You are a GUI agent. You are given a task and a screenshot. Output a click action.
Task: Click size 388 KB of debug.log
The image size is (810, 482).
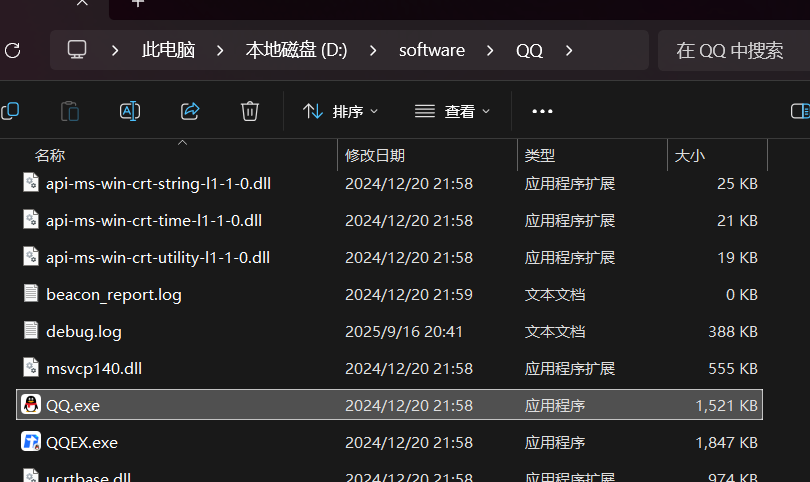[733, 332]
